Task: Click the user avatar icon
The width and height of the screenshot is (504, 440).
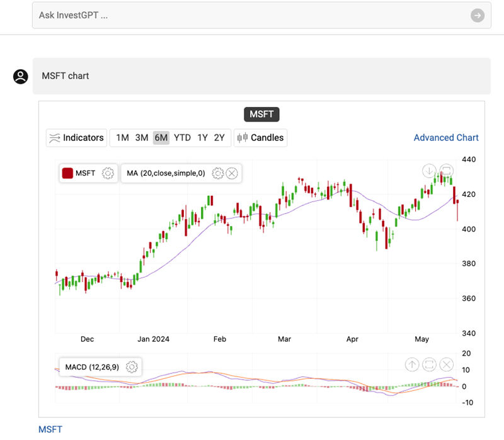Action: point(21,76)
